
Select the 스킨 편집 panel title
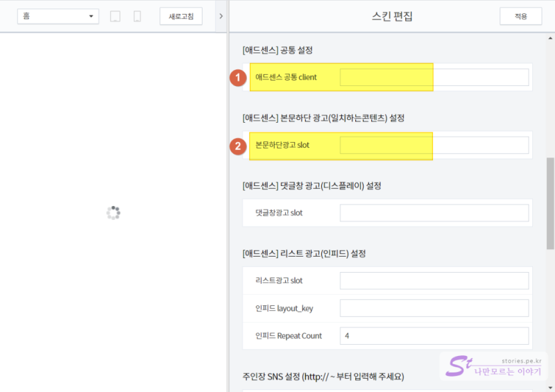pos(392,16)
